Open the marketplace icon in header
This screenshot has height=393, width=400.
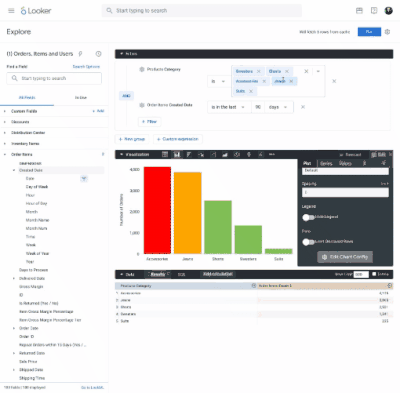tap(359, 11)
